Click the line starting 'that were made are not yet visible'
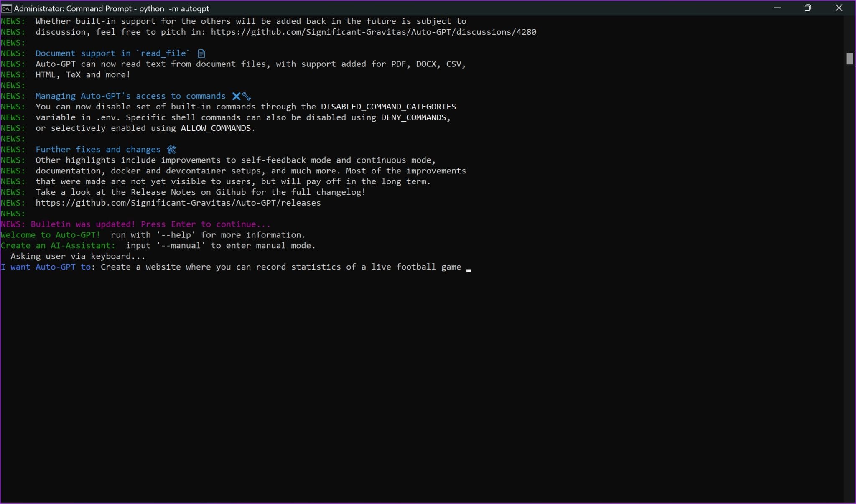856x504 pixels. (233, 181)
